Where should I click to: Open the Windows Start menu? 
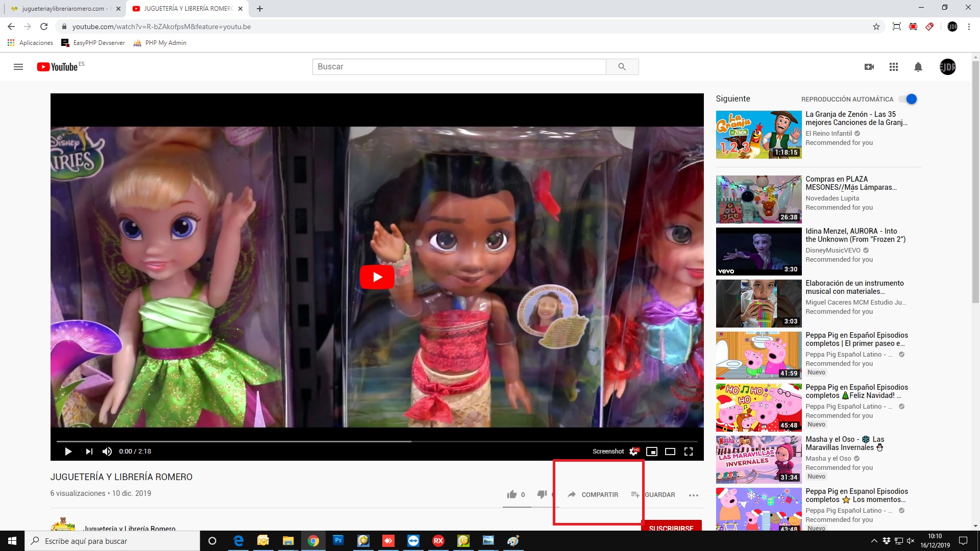tap(12, 541)
